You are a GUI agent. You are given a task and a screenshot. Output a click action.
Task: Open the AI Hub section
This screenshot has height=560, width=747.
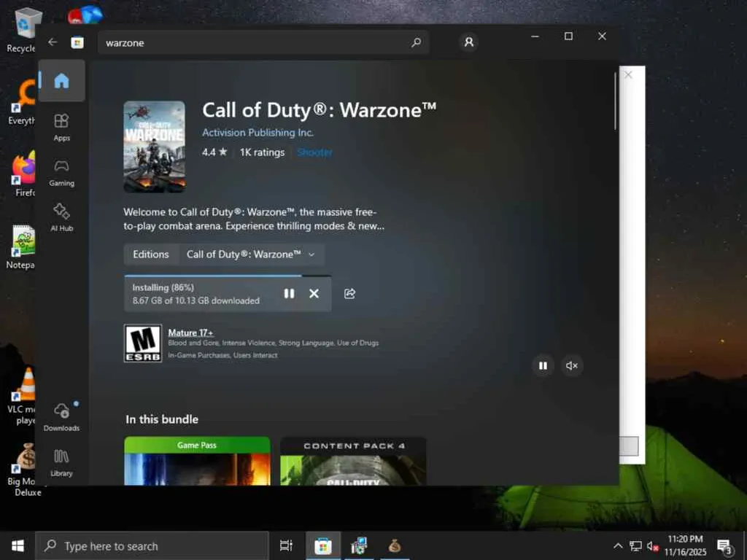61,217
